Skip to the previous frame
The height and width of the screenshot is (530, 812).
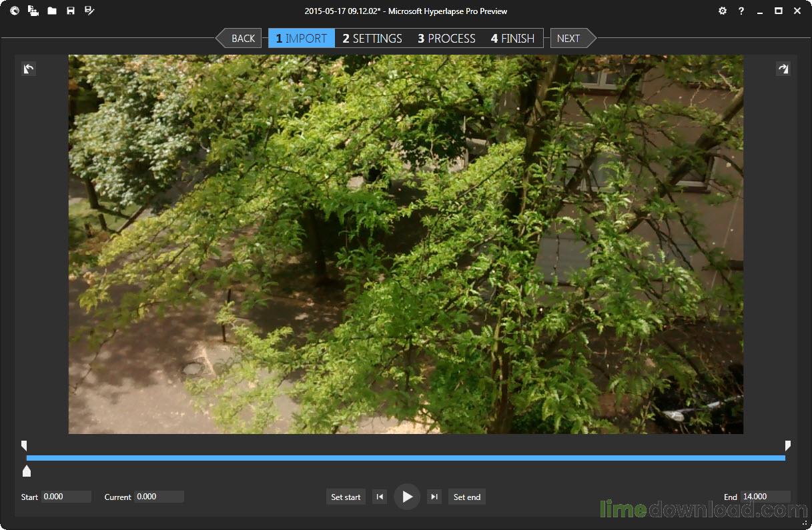(x=380, y=496)
